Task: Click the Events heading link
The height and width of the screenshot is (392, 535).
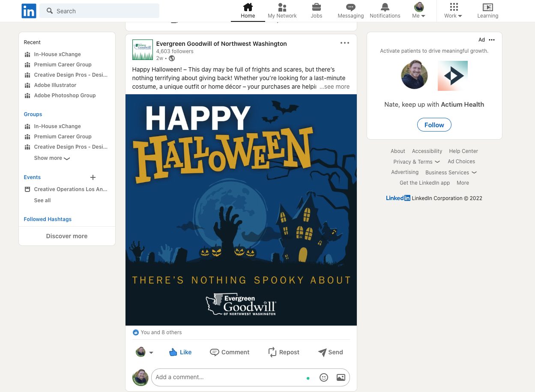Action: click(x=32, y=177)
